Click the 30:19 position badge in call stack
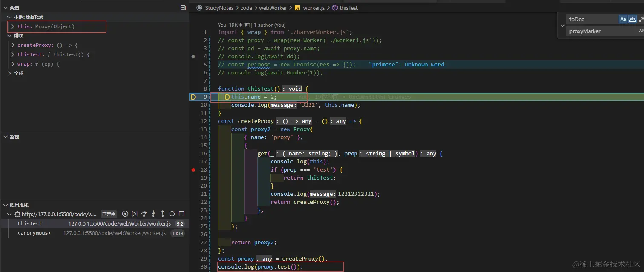Image resolution: width=644 pixels, height=272 pixels. [177, 233]
